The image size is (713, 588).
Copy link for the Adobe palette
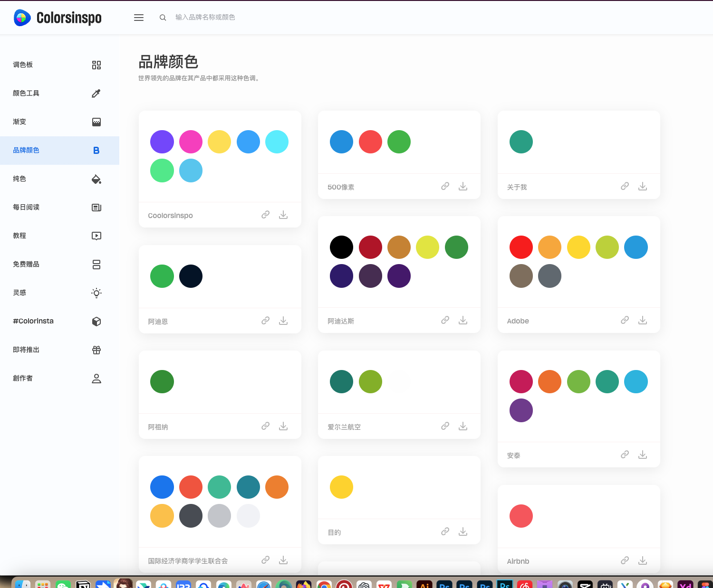[625, 320]
